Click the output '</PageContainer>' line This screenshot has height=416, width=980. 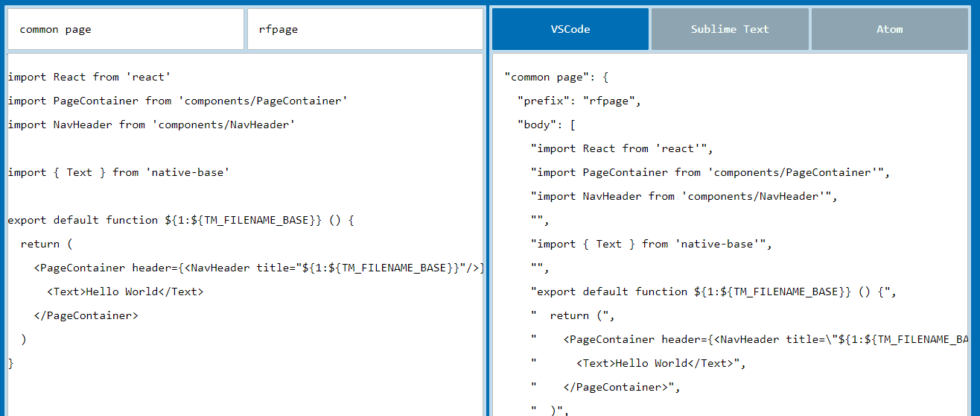pos(605,387)
